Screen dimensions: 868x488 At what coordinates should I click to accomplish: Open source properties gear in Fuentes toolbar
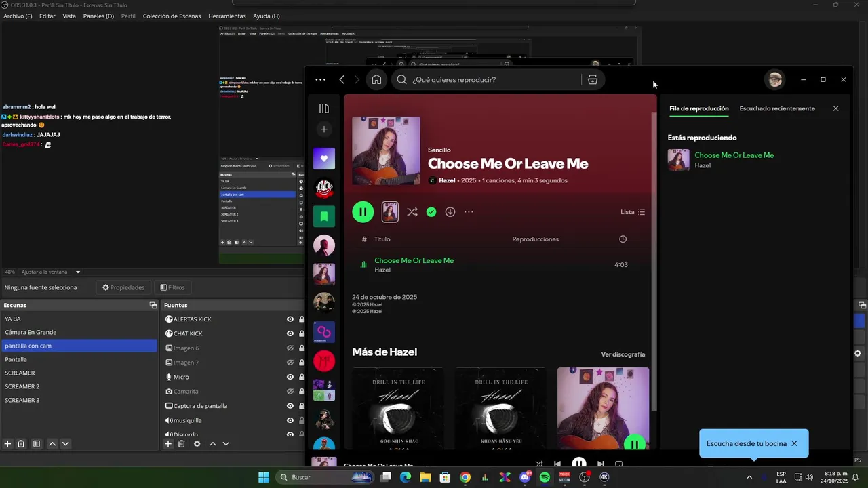pos(197,444)
